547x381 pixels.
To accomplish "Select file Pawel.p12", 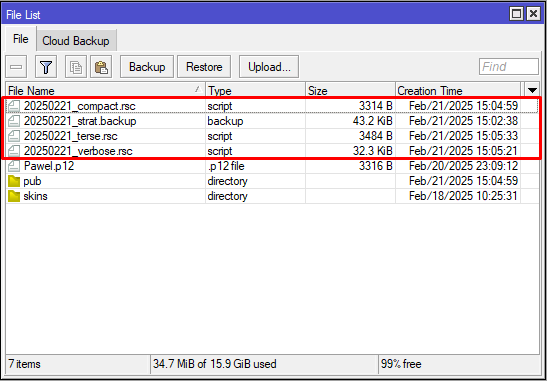I will pyautogui.click(x=49, y=166).
